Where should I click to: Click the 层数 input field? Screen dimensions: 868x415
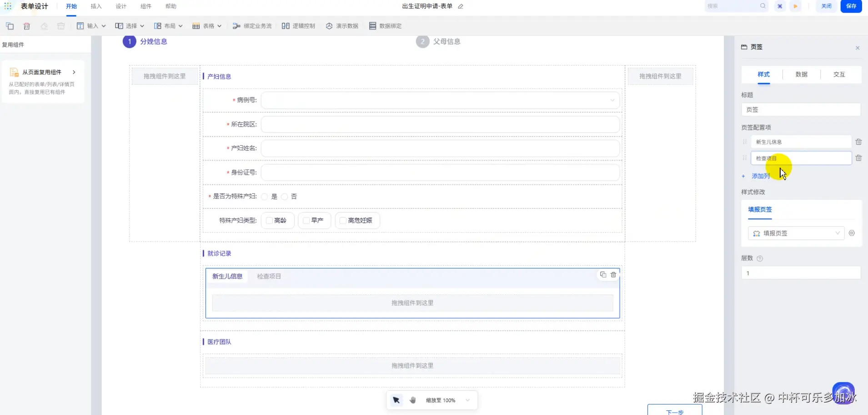(x=801, y=273)
